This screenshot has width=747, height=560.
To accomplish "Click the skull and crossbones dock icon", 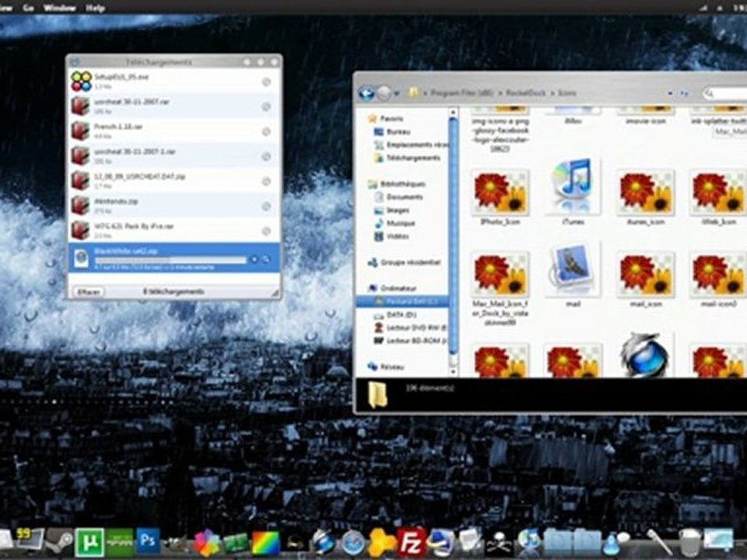I will coord(499,543).
